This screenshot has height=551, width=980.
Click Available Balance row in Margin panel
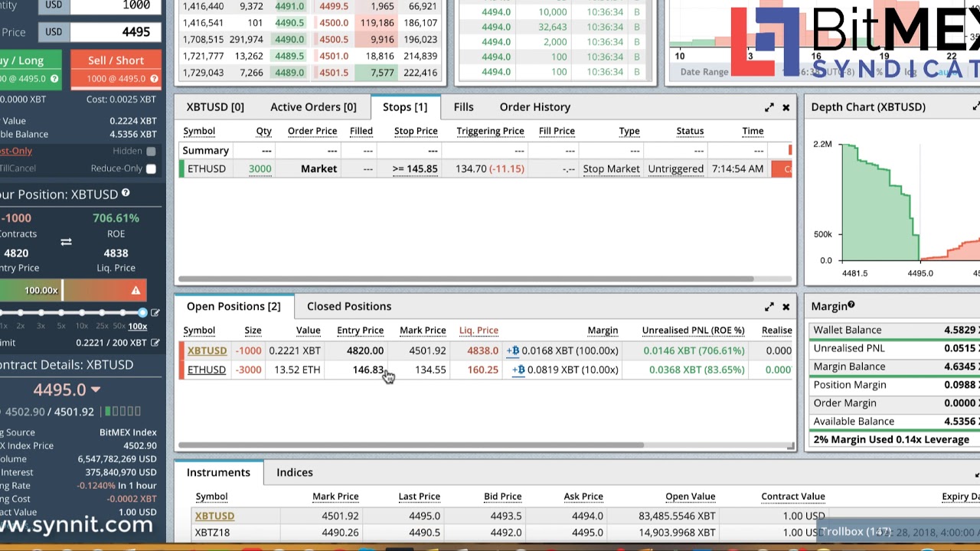894,421
